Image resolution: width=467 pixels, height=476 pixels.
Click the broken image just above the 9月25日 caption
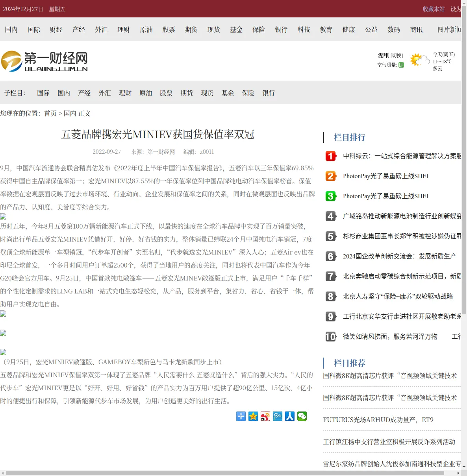(3, 352)
